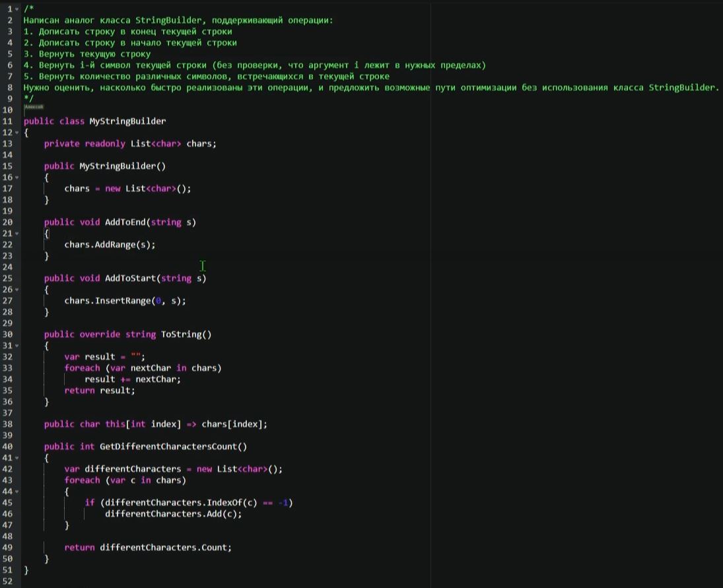Image resolution: width=723 pixels, height=588 pixels.
Task: Collapse the GetDifferentCharactersCount method body
Action: (17, 458)
